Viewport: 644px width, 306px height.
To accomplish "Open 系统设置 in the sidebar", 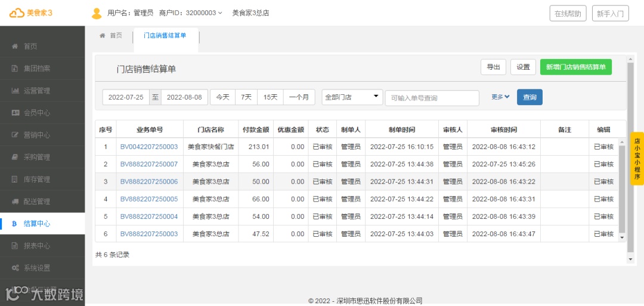I will pos(42,268).
